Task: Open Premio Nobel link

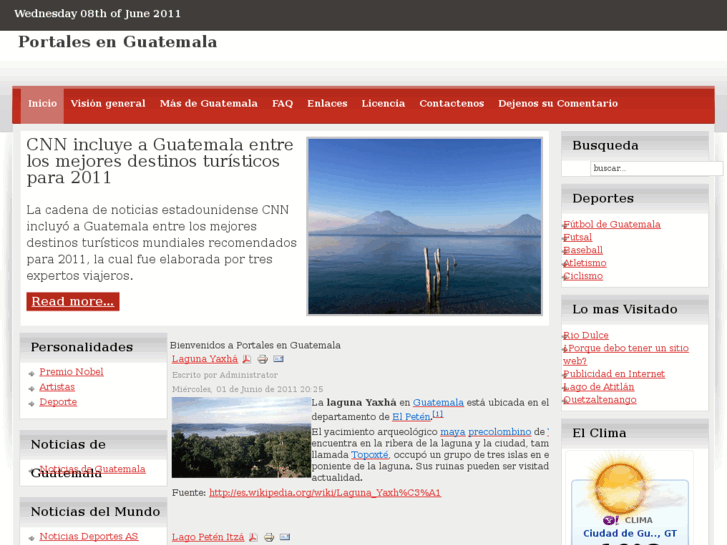Action: click(71, 372)
